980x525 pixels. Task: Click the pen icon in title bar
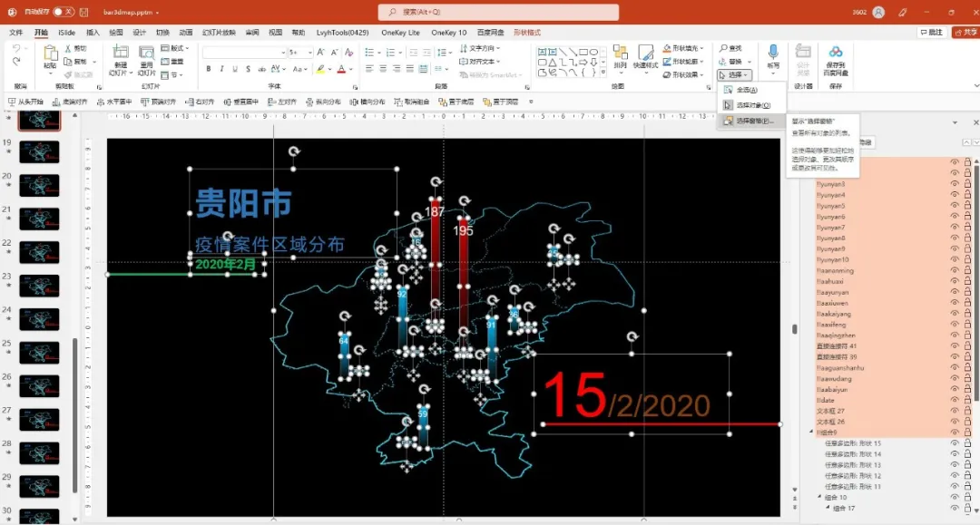click(x=903, y=12)
